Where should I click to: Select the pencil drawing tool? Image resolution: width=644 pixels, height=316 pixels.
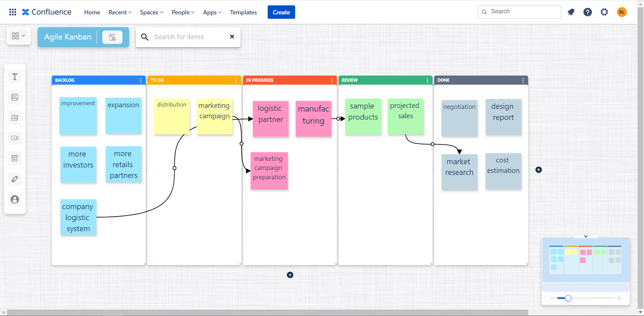click(15, 179)
